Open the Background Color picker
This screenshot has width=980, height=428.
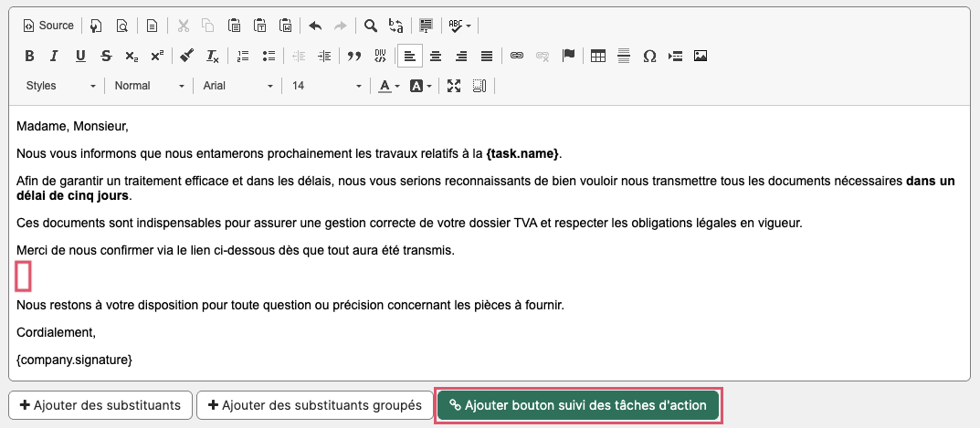421,86
